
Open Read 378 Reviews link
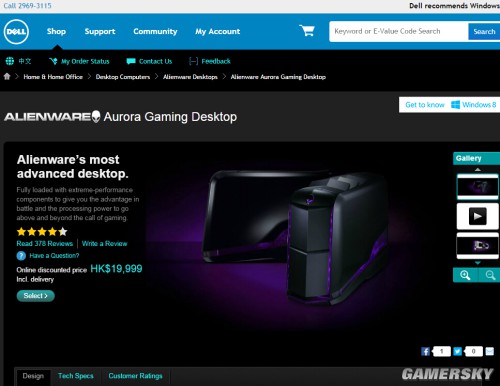45,244
